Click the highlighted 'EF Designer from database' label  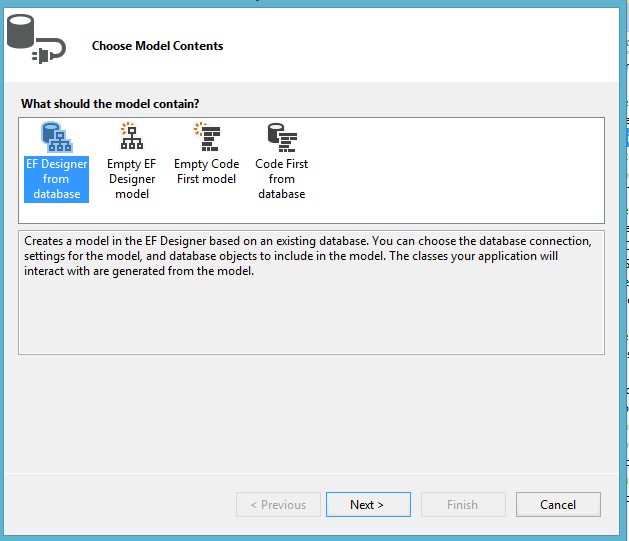pyautogui.click(x=57, y=179)
